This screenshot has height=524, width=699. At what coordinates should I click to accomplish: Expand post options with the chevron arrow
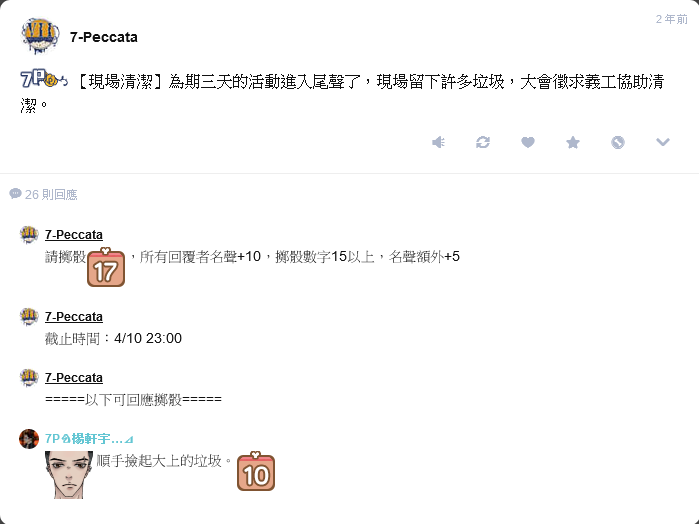pos(663,142)
